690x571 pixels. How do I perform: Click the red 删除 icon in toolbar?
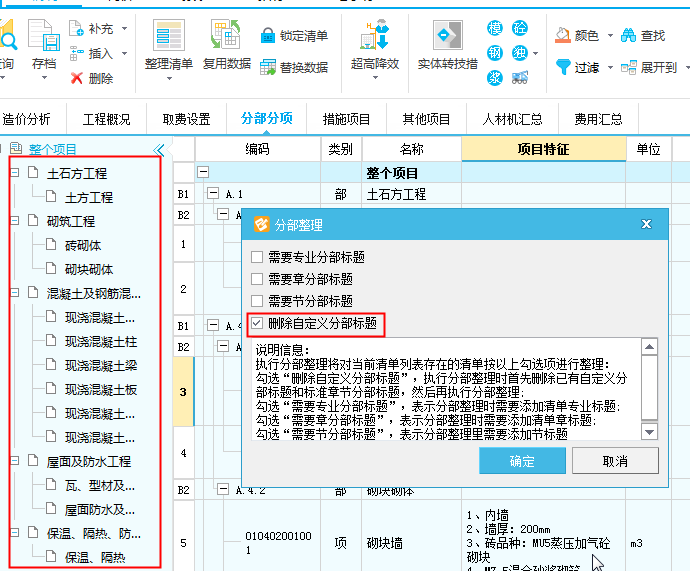(76, 78)
